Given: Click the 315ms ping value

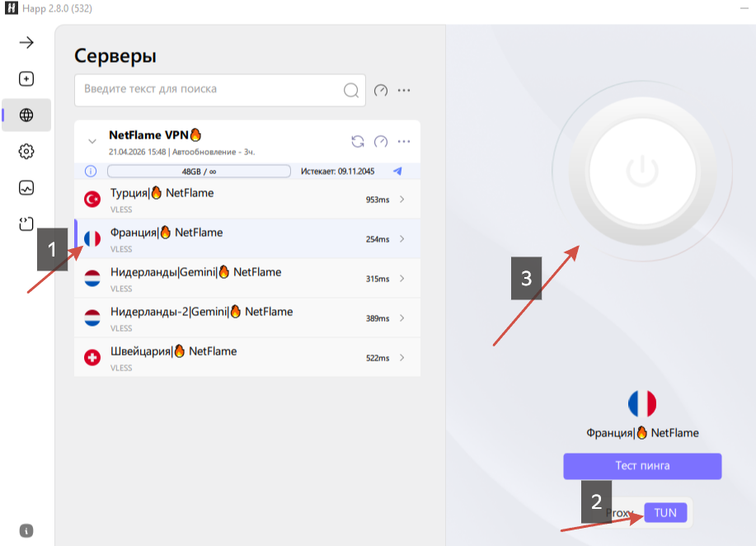Looking at the screenshot, I should tap(377, 279).
